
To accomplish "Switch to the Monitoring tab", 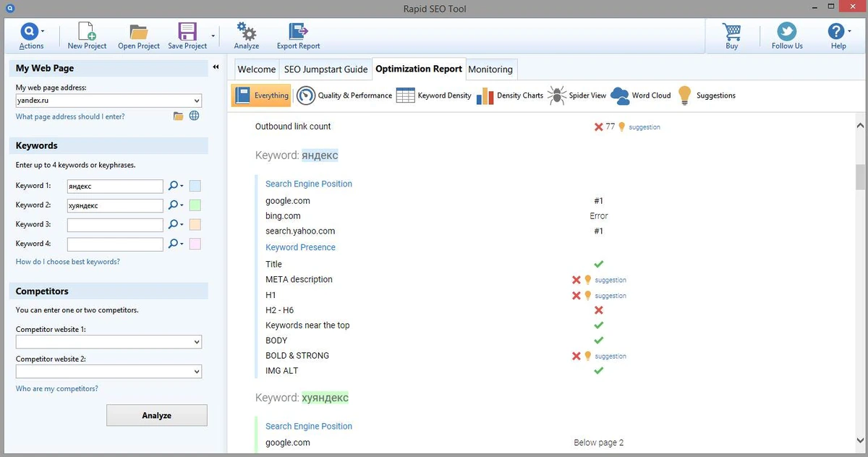I will coord(490,69).
